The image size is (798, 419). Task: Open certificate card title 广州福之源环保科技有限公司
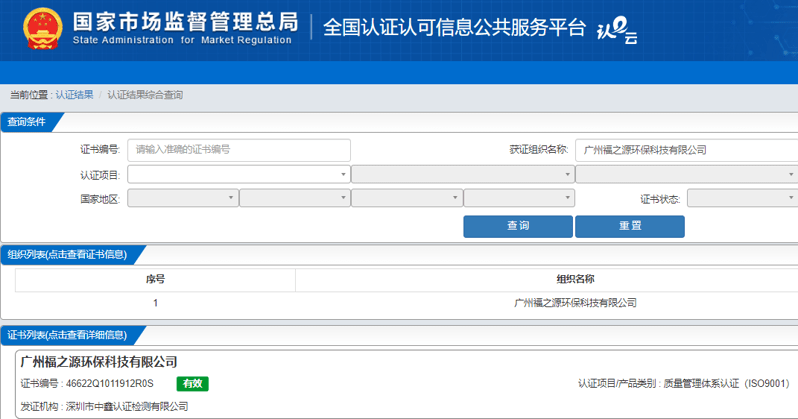(99, 362)
